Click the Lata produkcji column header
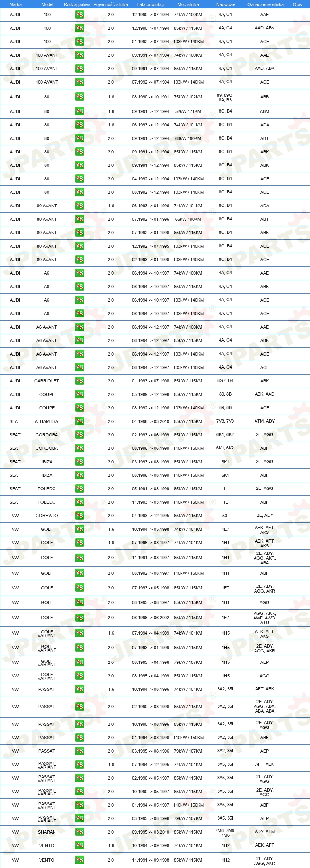The height and width of the screenshot is (868, 310). click(x=151, y=4)
